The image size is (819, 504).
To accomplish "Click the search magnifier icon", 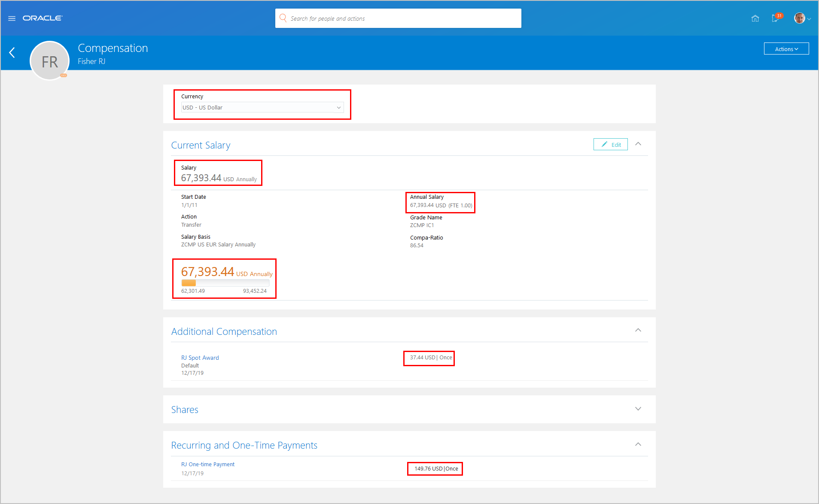I will point(283,18).
